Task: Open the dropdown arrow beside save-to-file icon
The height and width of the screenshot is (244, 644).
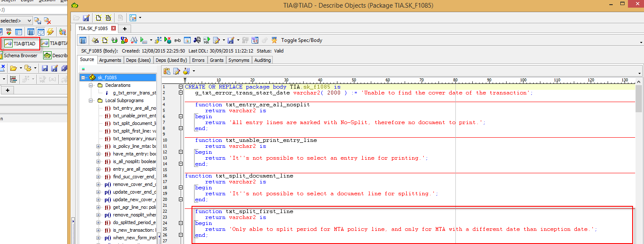Action: [238, 41]
